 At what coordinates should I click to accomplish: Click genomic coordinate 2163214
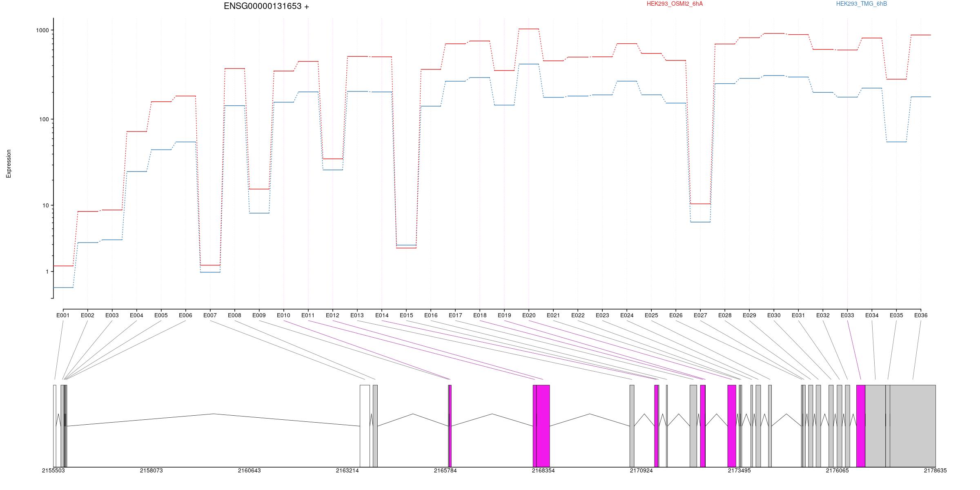click(347, 470)
